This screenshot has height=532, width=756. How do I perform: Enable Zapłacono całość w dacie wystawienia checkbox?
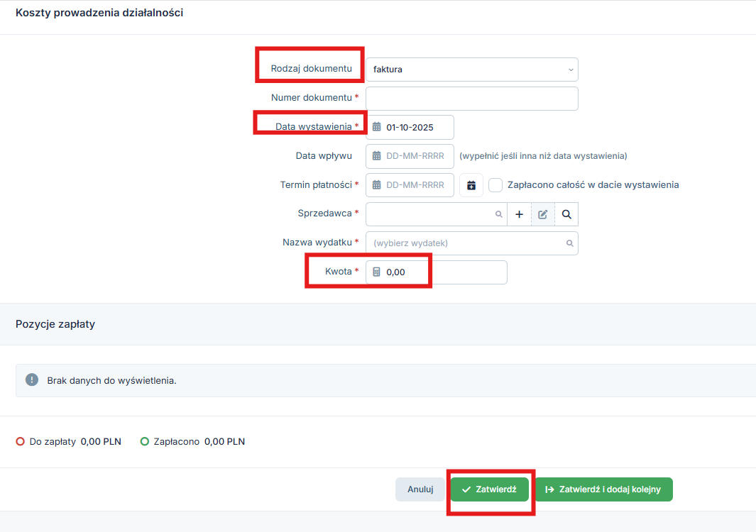point(495,185)
